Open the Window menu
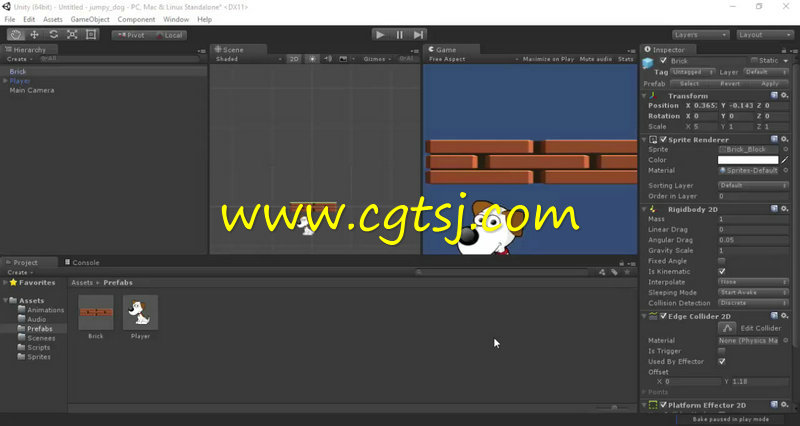 [176, 19]
